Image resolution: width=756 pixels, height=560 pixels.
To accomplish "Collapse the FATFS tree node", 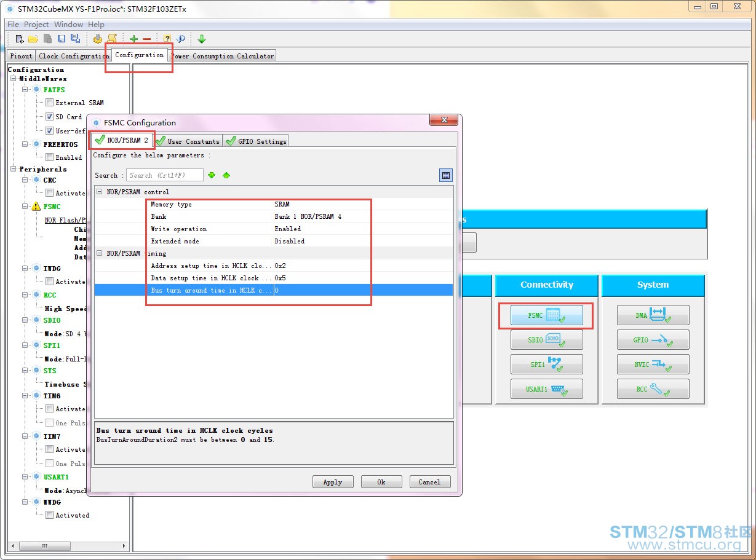I will coord(26,90).
